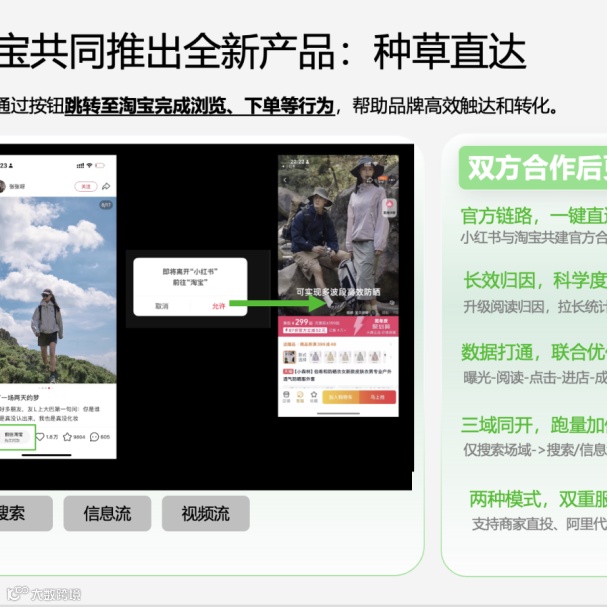Click 仅搜索场域->搜索/信息 description line
Image resolution: width=607 pixels, height=607 pixels.
coord(535,449)
